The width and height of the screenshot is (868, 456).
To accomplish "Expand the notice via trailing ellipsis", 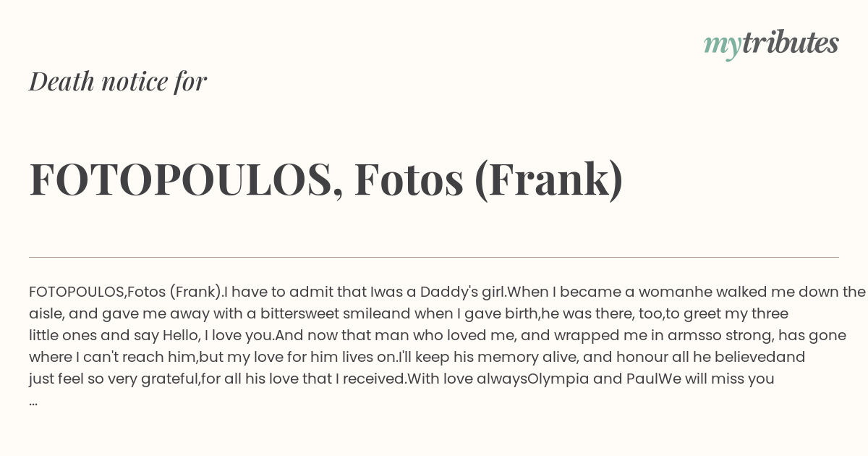I will click(x=33, y=400).
